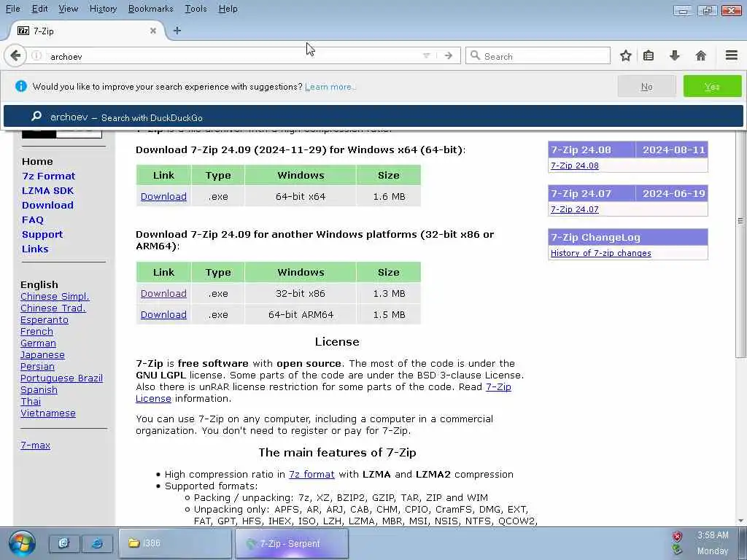Open the View menu
This screenshot has height=560, width=747.
[x=68, y=9]
